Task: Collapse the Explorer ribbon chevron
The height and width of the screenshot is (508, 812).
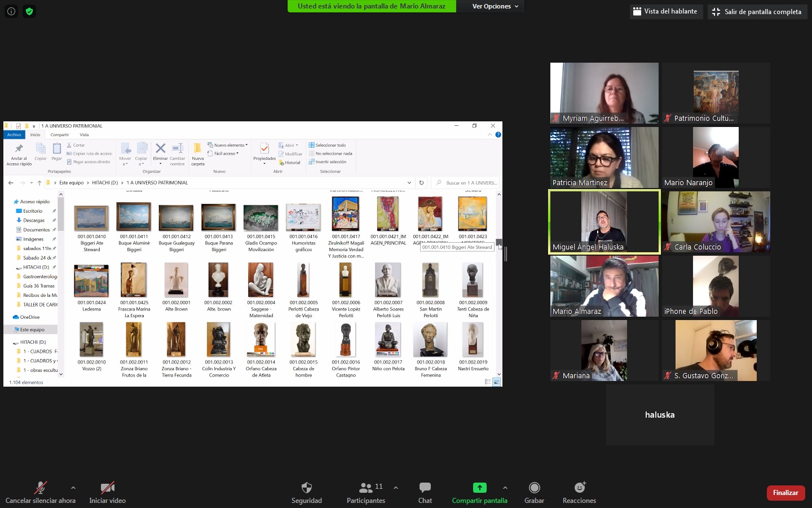Action: click(x=489, y=135)
